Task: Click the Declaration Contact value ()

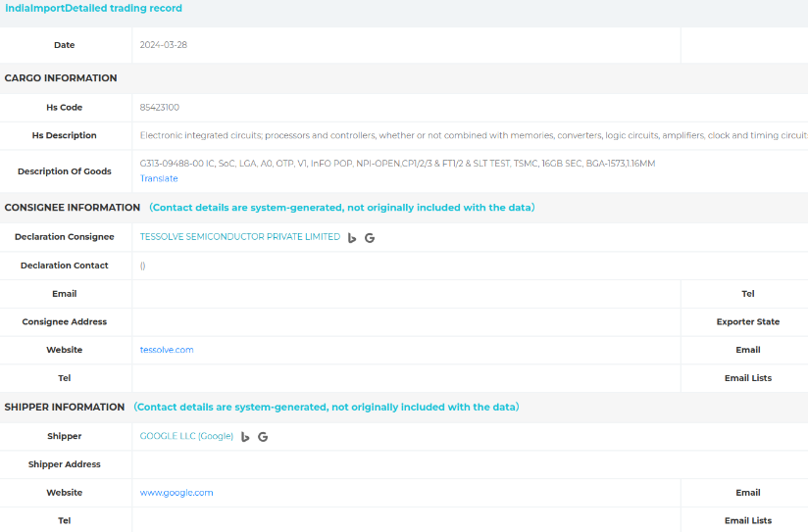Action: (143, 266)
